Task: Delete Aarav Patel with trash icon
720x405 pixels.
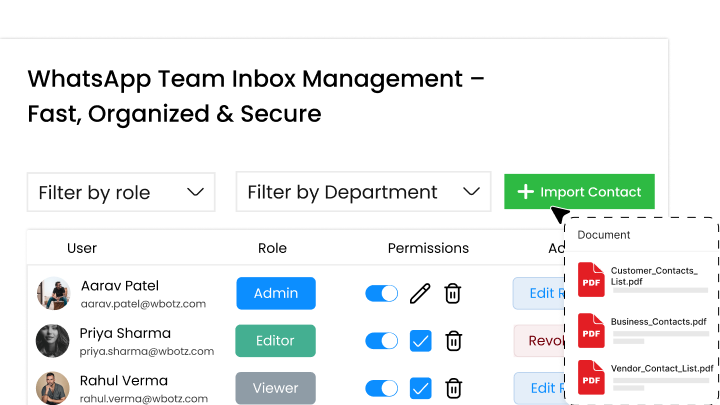Action: click(x=452, y=293)
